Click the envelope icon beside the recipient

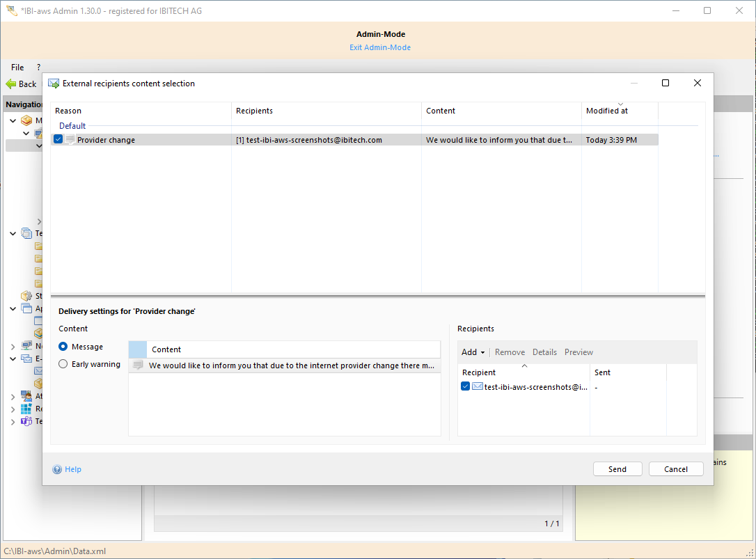[x=478, y=386]
